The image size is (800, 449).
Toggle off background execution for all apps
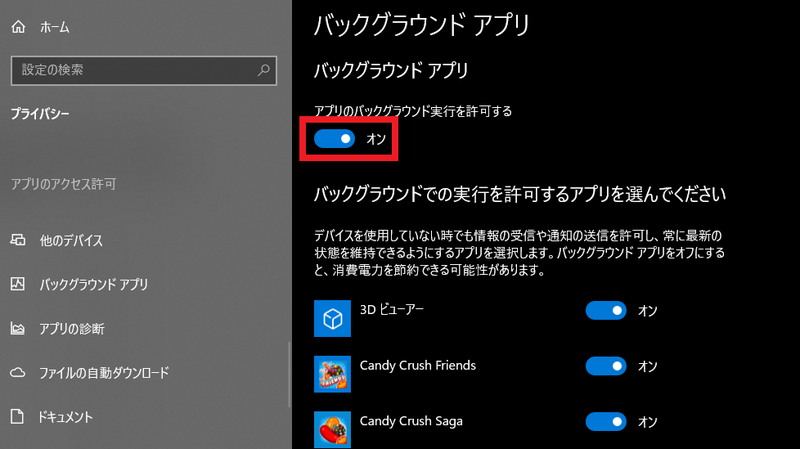(x=334, y=138)
